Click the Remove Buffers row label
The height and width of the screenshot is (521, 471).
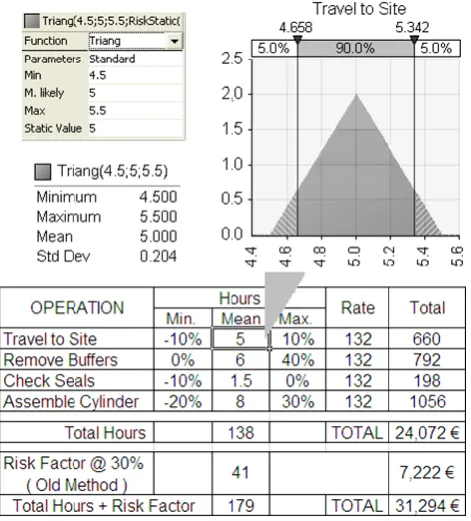pyautogui.click(x=61, y=360)
